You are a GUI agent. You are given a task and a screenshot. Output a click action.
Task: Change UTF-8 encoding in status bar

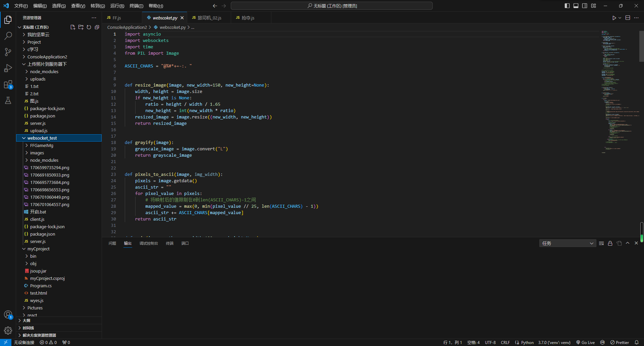[490, 342]
